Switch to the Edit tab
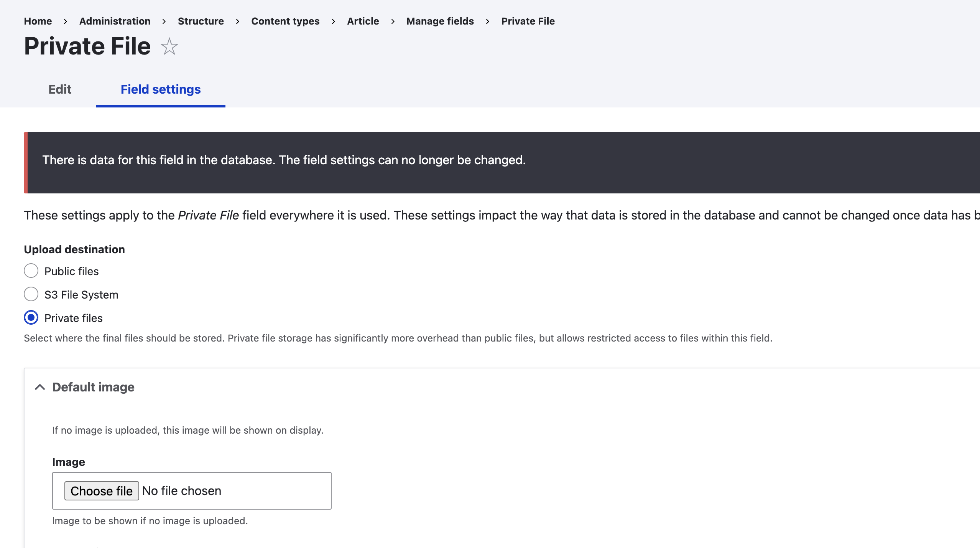 [60, 89]
